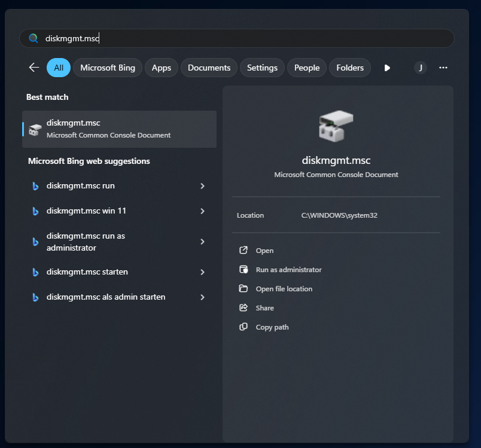Click the Copy path icon

point(243,327)
